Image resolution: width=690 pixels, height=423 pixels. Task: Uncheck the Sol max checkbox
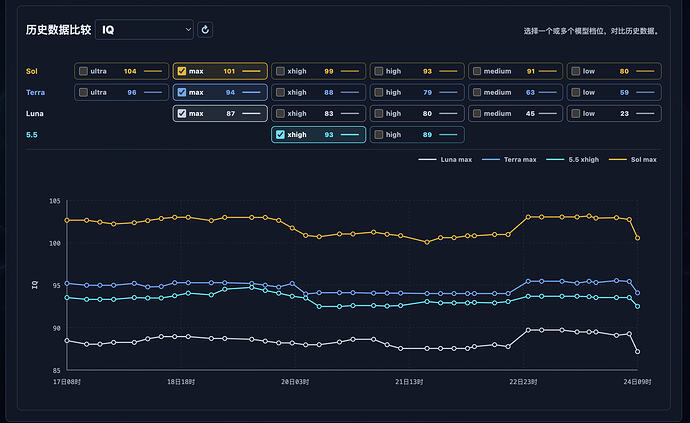pyautogui.click(x=182, y=71)
